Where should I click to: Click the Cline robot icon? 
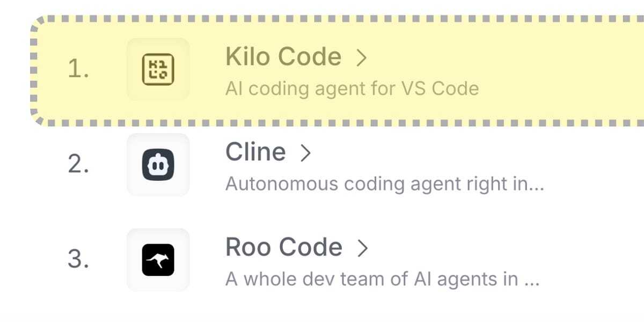158,165
